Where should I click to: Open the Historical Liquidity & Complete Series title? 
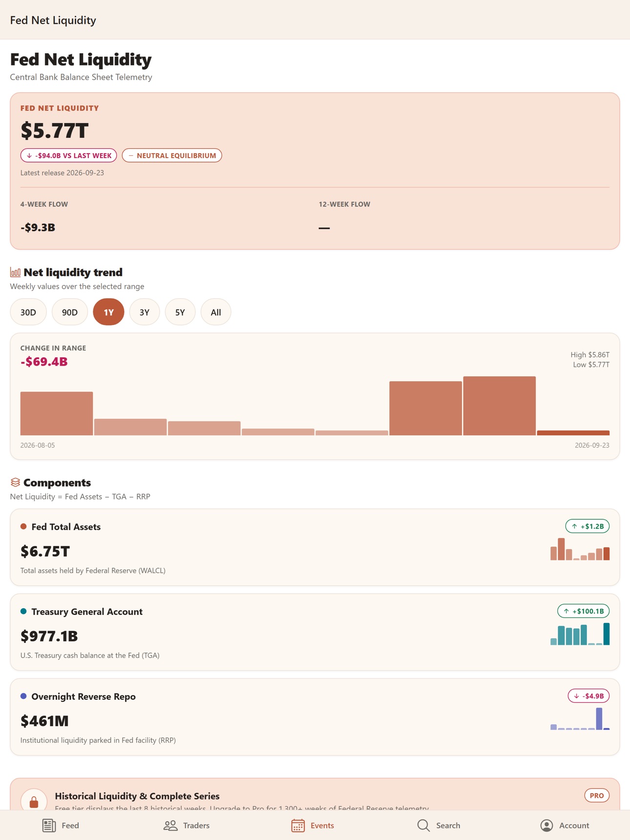click(137, 796)
